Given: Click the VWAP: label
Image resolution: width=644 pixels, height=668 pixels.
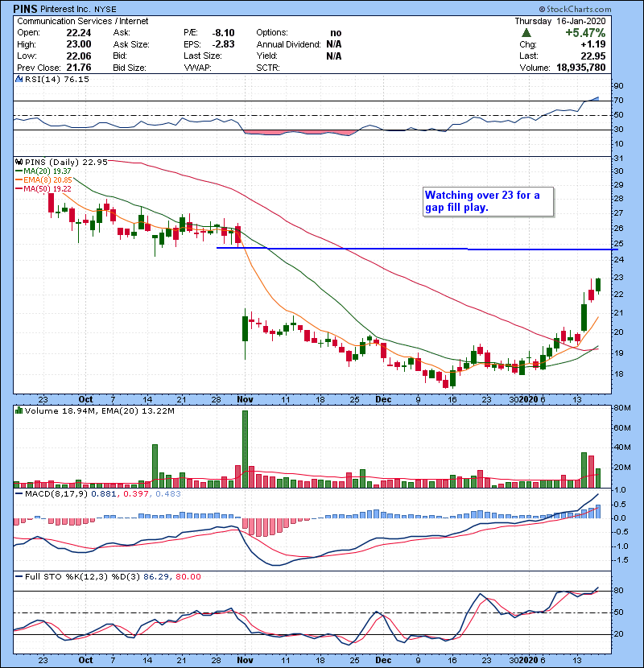Looking at the screenshot, I should (x=197, y=68).
